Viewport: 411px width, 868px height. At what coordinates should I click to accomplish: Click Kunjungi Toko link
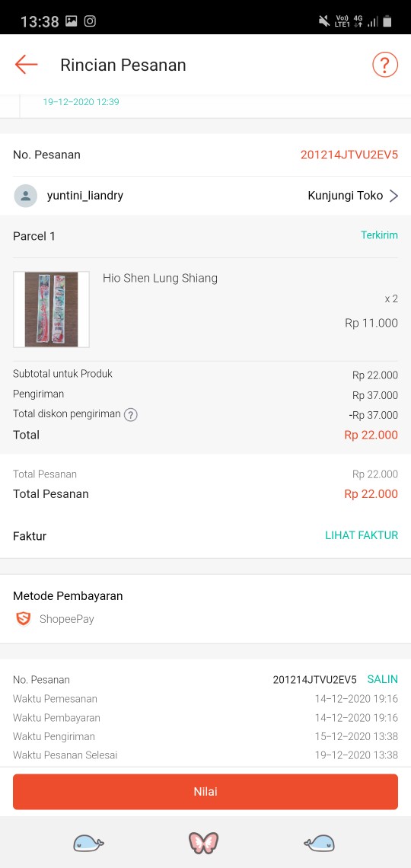(x=346, y=196)
